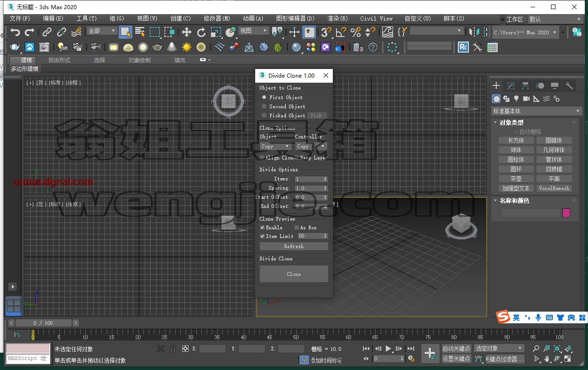
Task: Open the 修改器(M) menu
Action: point(217,19)
